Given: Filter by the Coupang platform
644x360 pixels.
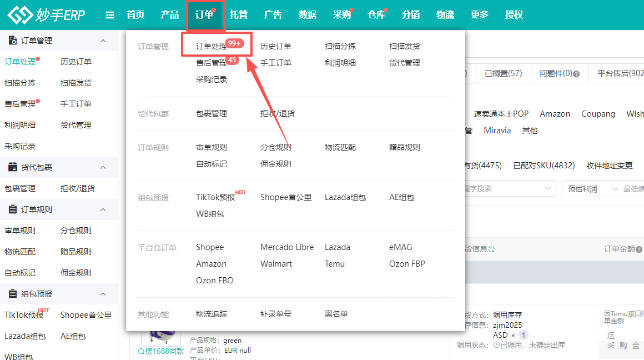Looking at the screenshot, I should coord(598,114).
